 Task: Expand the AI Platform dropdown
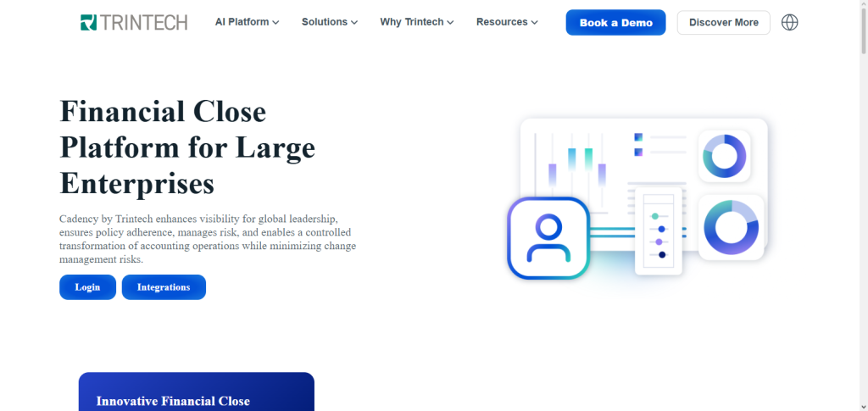tap(247, 22)
